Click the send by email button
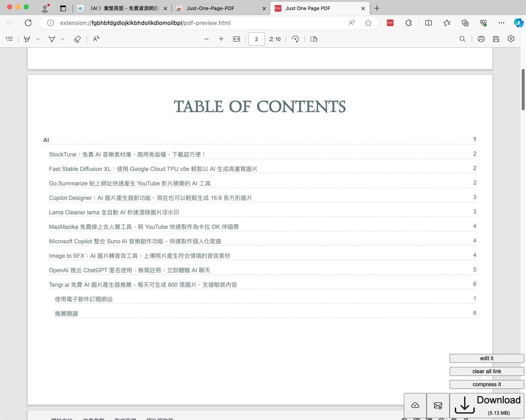Viewport: 526px width, 420px height. tap(438, 405)
